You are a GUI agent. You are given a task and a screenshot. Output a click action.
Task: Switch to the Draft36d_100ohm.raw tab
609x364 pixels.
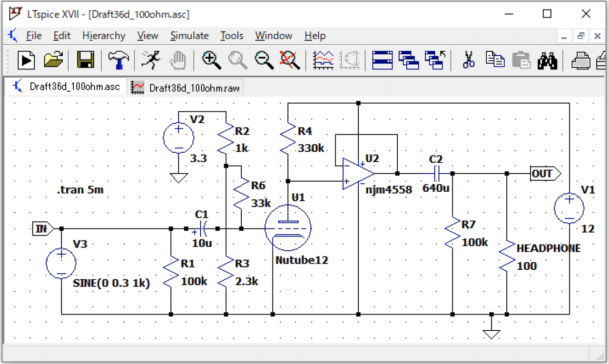pyautogui.click(x=187, y=87)
